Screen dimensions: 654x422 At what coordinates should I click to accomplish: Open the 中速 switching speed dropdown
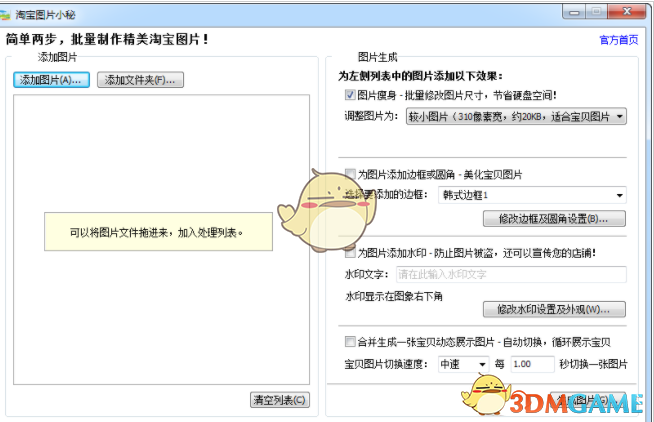[x=463, y=364]
